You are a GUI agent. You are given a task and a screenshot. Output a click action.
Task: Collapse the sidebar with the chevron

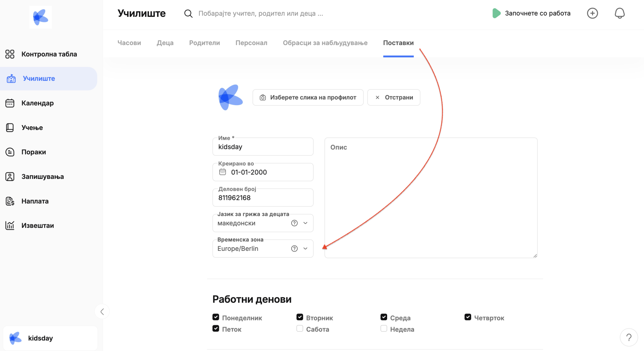click(102, 312)
